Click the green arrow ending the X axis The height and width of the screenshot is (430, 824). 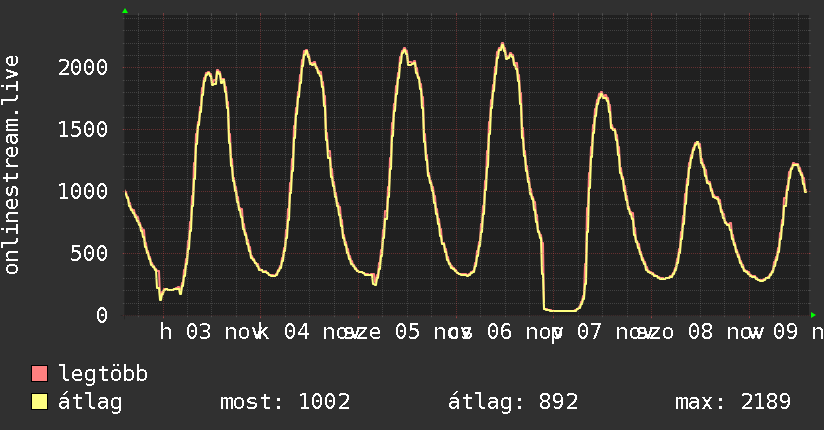coord(813,315)
